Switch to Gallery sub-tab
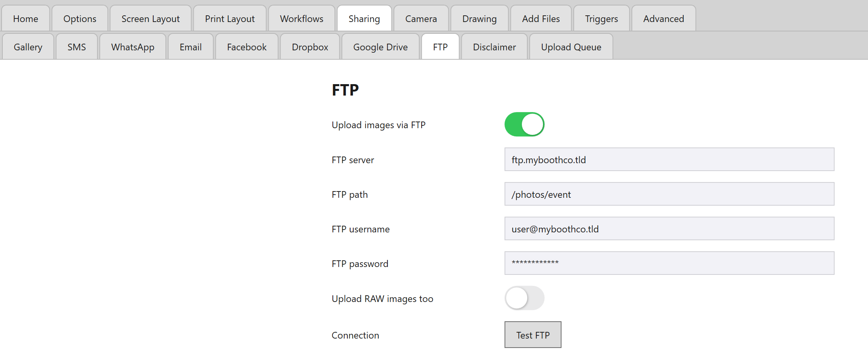The image size is (868, 359). pos(28,47)
